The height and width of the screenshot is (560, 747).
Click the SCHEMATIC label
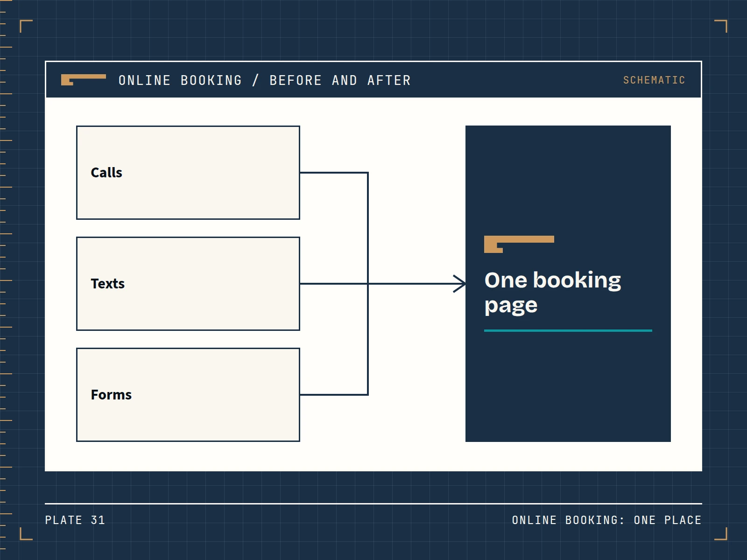pyautogui.click(x=654, y=80)
